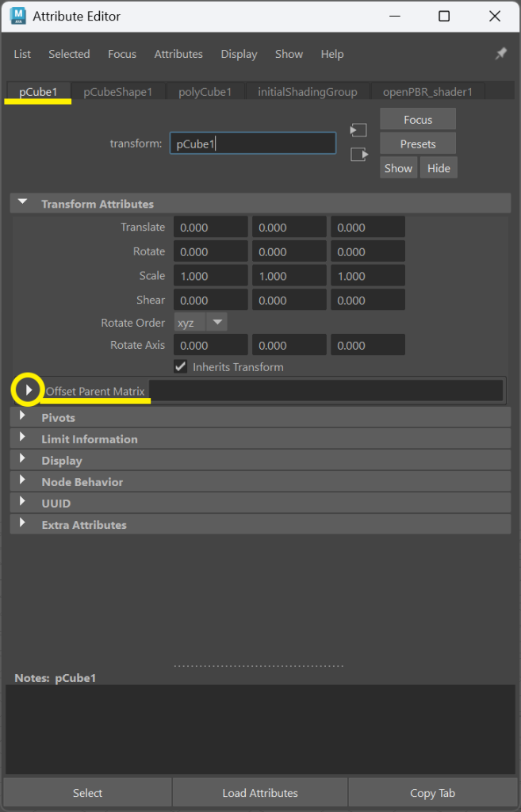Click the Presets button

coord(418,144)
